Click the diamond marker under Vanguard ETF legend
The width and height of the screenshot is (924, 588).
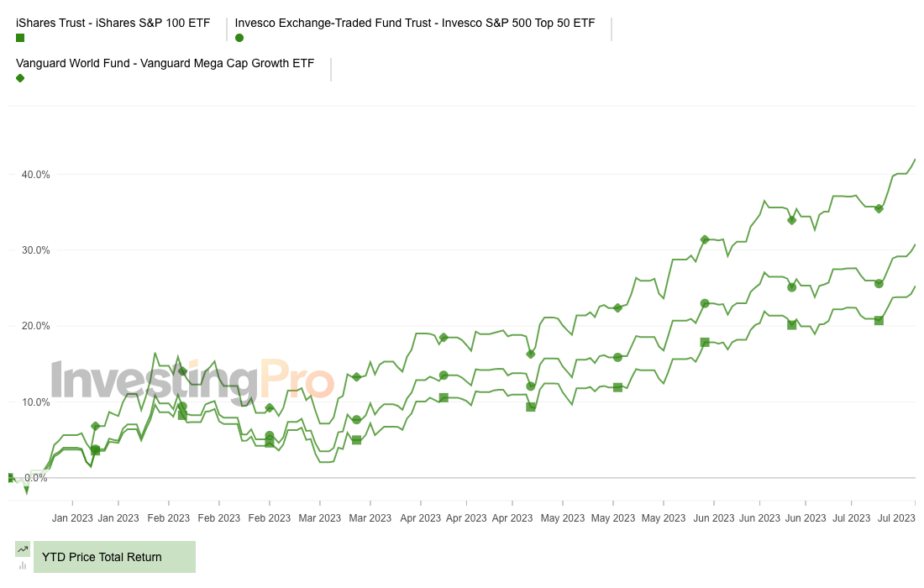[19, 78]
